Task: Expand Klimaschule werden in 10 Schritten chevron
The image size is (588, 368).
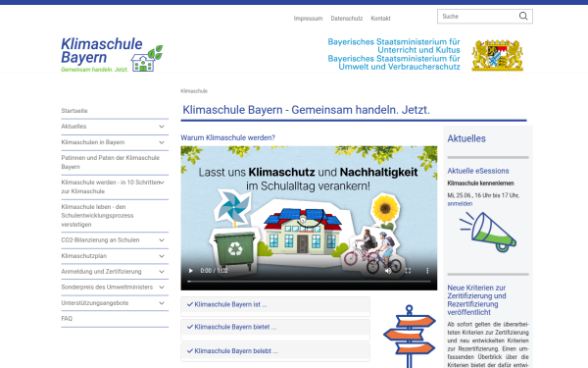Action: click(163, 183)
